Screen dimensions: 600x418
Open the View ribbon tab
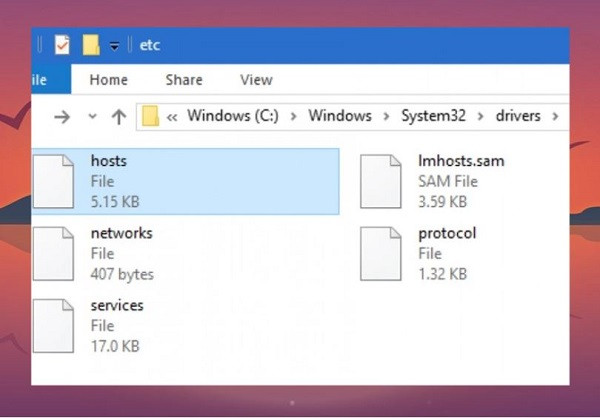256,80
